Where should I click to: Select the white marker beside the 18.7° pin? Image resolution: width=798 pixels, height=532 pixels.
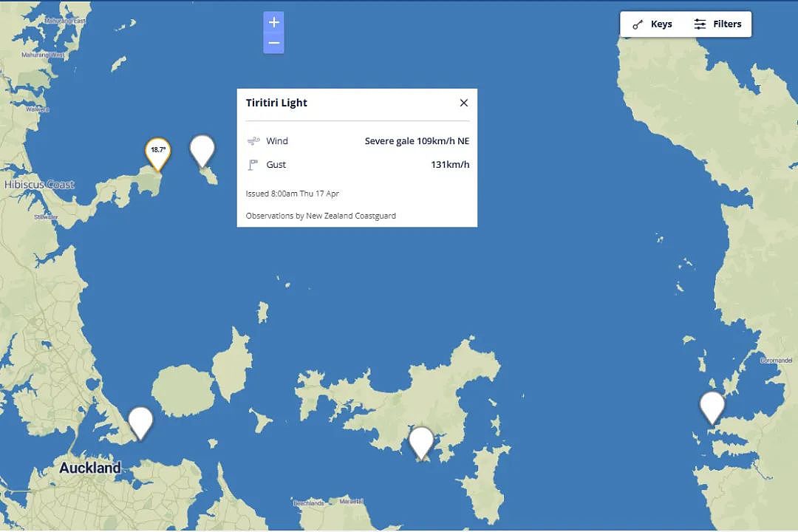point(202,151)
